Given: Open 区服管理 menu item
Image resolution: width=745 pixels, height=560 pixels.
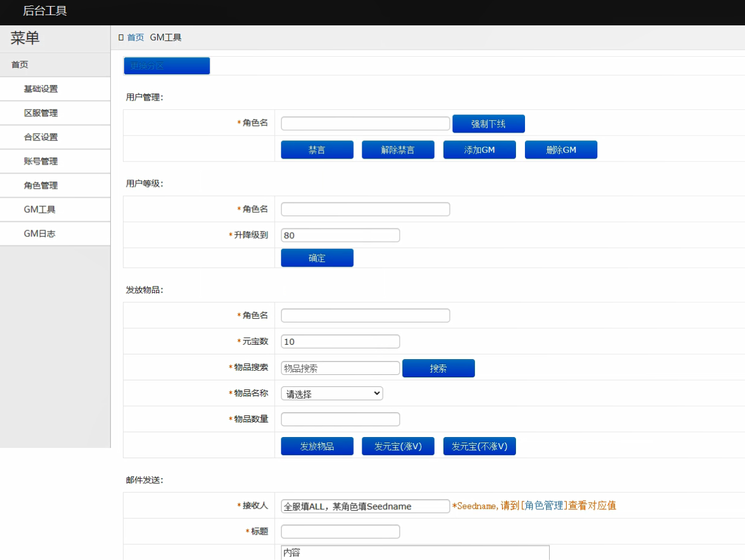Looking at the screenshot, I should 55,113.
